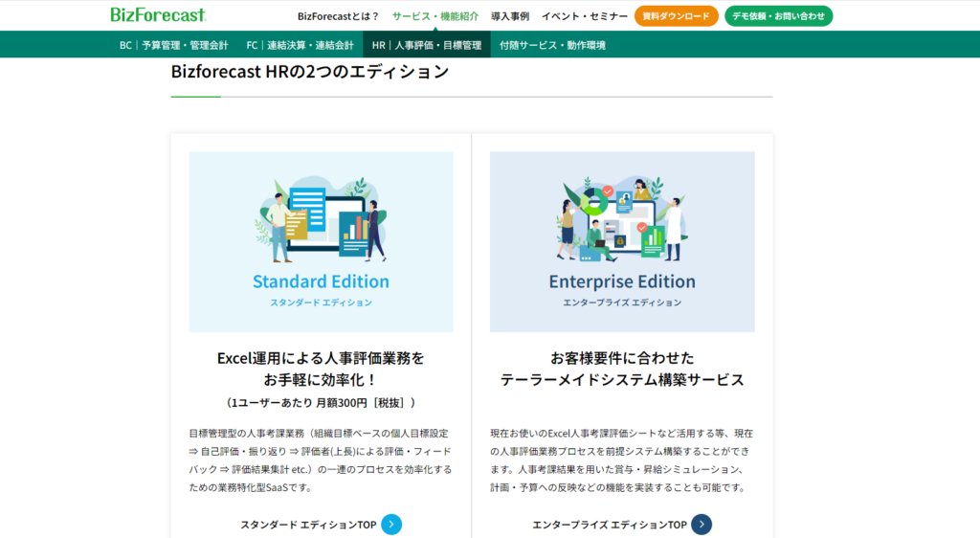The width and height of the screenshot is (980, 538).
Task: Click the Bizforecast HRの2つのエディション section title
Action: point(309,72)
